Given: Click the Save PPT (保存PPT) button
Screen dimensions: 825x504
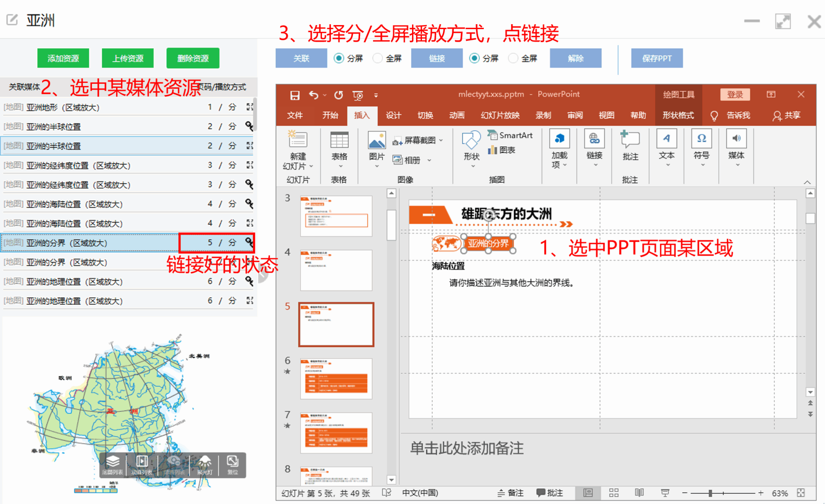Looking at the screenshot, I should pos(657,59).
